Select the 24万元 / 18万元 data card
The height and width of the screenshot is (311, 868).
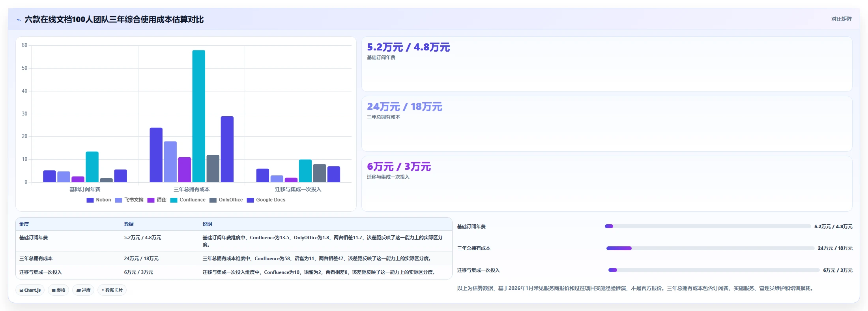pyautogui.click(x=607, y=124)
